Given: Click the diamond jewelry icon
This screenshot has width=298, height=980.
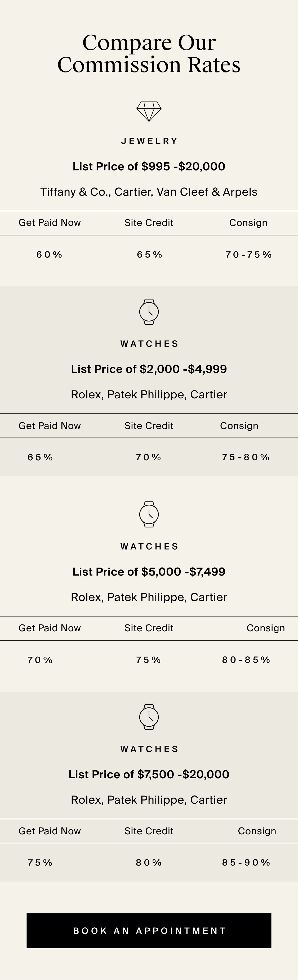Looking at the screenshot, I should point(149,112).
